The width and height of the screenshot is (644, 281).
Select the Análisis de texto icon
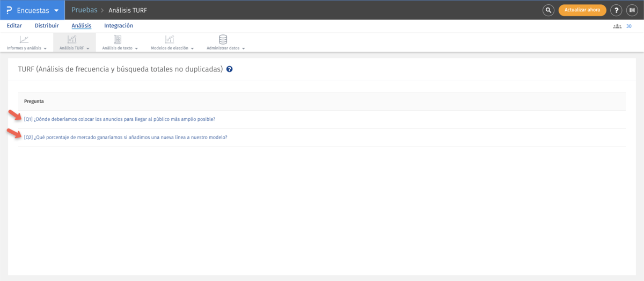tap(118, 39)
